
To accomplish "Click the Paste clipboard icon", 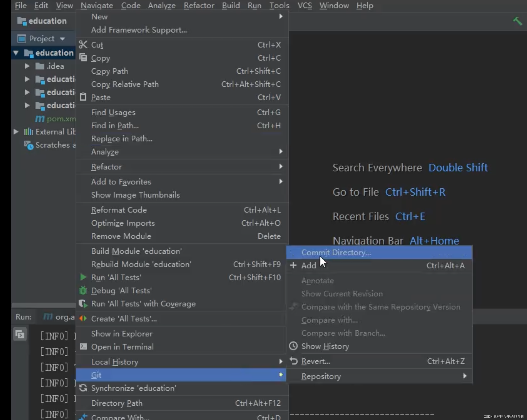I will [x=83, y=97].
